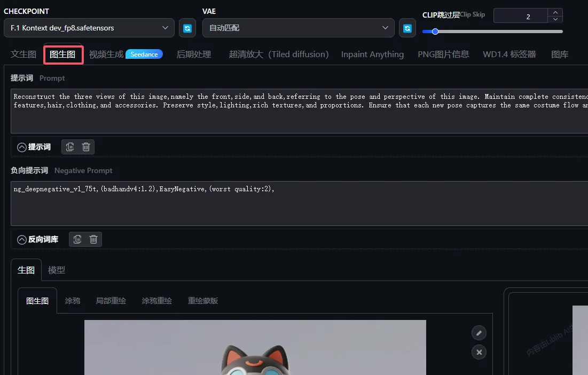This screenshot has width=588, height=375.
Task: Switch to the 局部重绘 mode tab
Action: 111,301
